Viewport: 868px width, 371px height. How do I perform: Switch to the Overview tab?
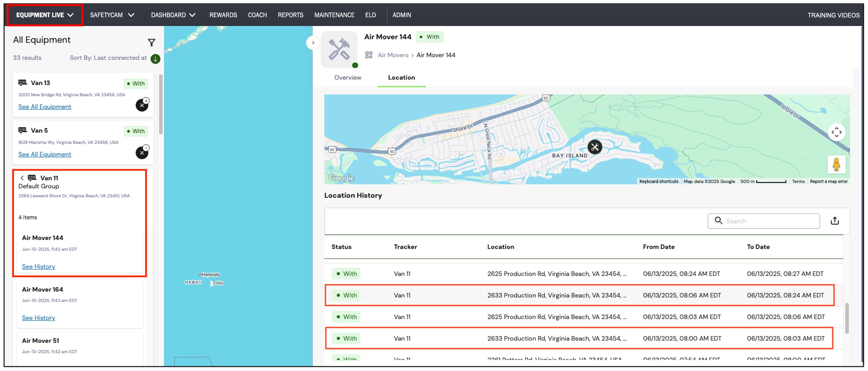[347, 78]
